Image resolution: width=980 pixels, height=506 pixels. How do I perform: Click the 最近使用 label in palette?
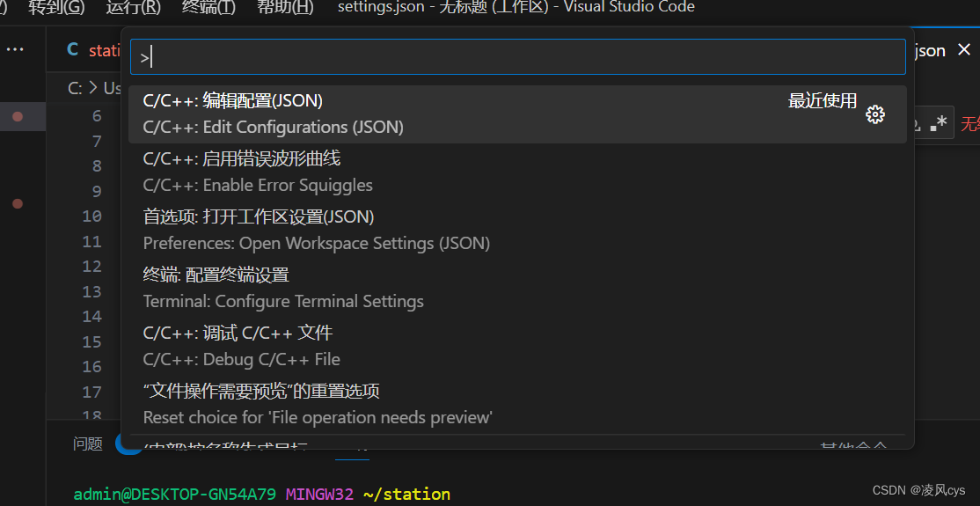pos(822,100)
